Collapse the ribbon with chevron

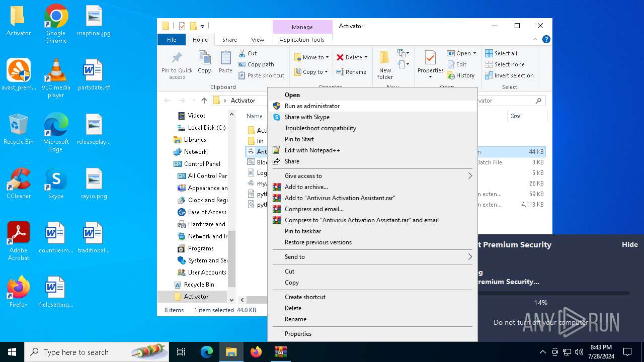click(535, 39)
